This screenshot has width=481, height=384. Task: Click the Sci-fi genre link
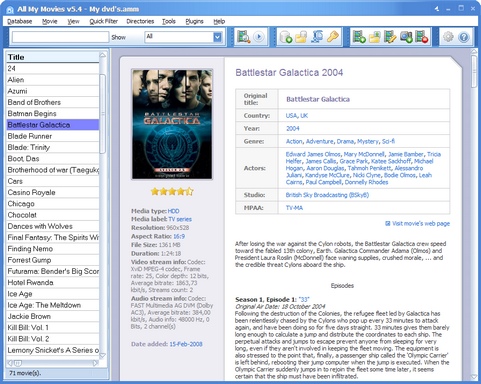coord(388,141)
